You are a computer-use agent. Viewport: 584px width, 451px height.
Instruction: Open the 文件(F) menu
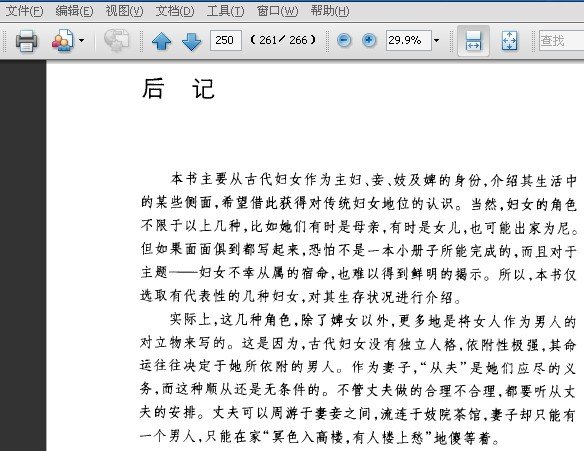24,11
